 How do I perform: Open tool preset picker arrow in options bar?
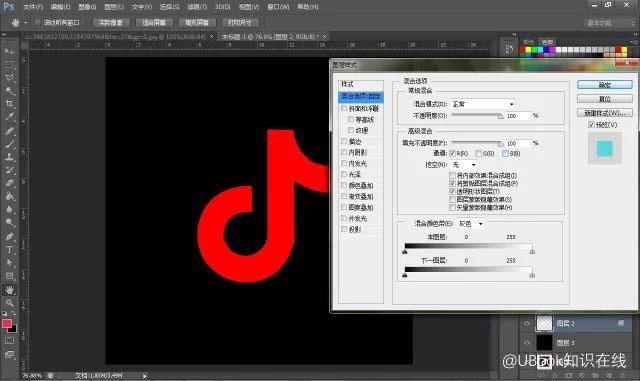(x=25, y=22)
